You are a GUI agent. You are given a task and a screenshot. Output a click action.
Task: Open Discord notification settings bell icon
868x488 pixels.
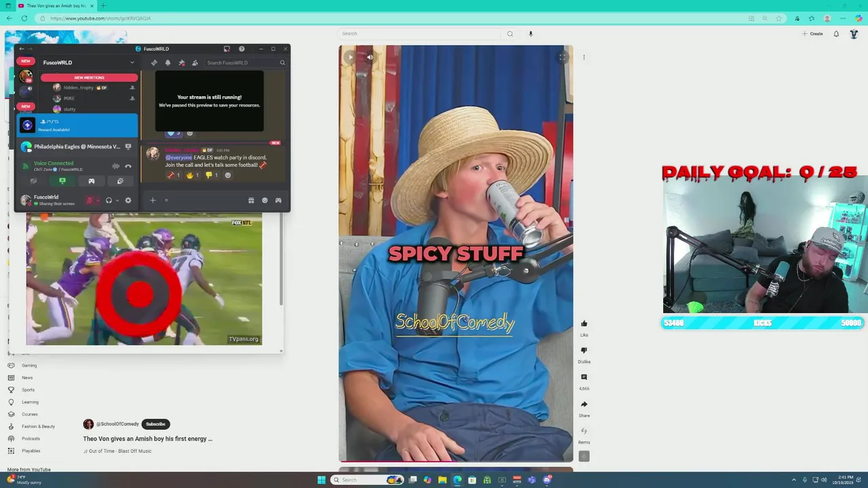tap(167, 62)
